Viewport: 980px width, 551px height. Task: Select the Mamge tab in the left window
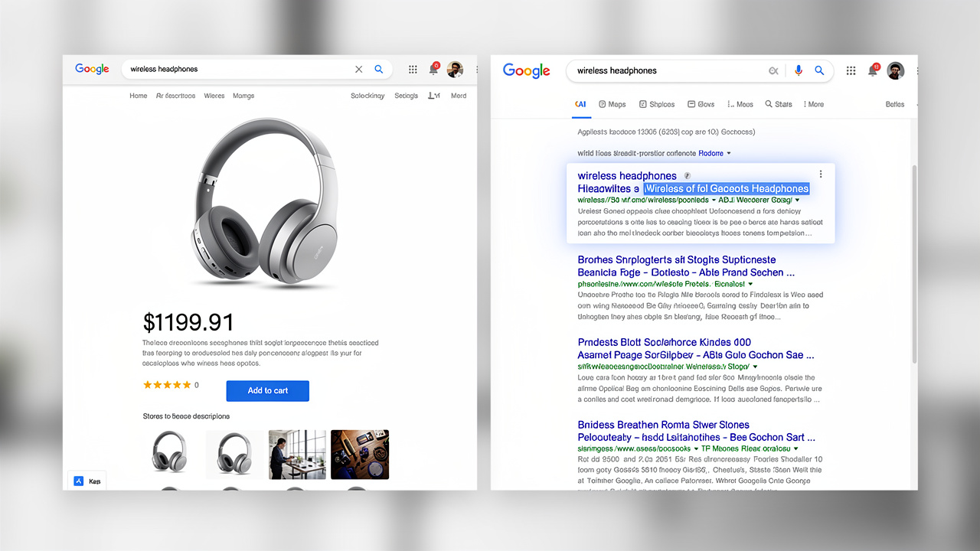[243, 96]
